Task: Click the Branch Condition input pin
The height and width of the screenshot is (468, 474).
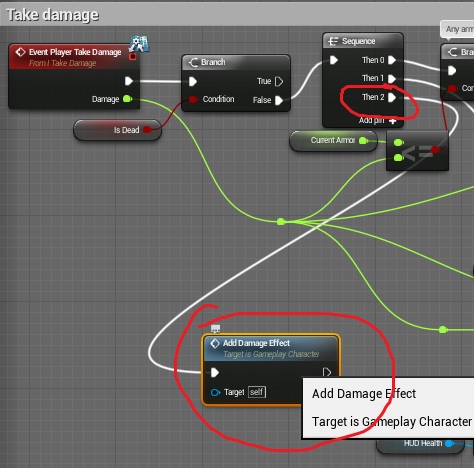Action: [x=193, y=99]
